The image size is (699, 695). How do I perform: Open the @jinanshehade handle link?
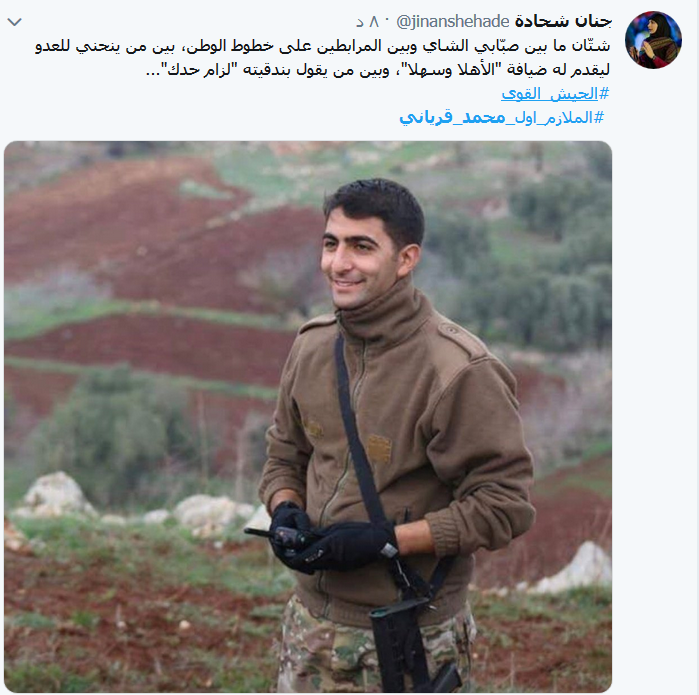(x=452, y=21)
